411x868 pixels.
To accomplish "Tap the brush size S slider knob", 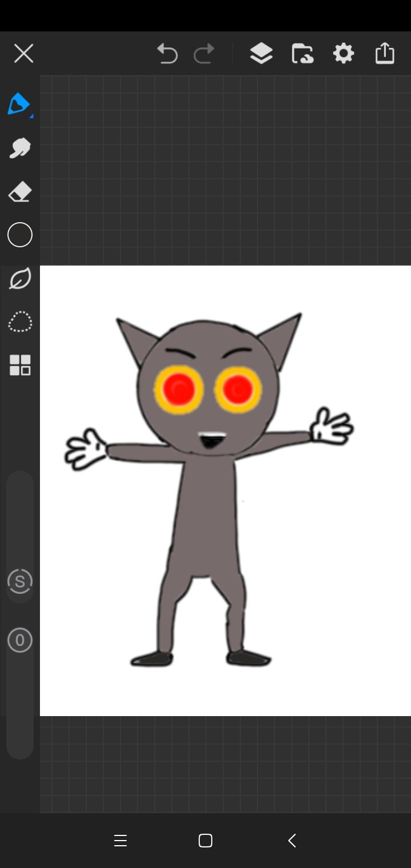I will 19,582.
